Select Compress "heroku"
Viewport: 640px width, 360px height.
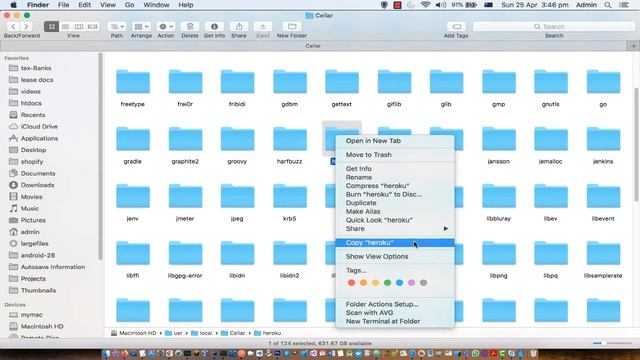click(x=395, y=186)
